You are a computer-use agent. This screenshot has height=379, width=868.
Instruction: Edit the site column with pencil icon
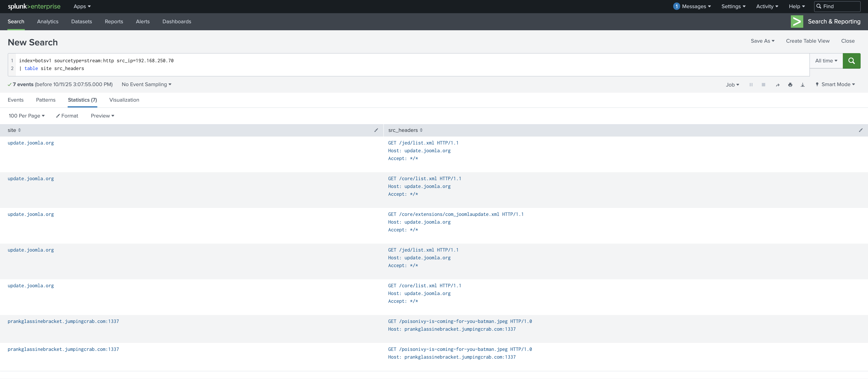pos(376,130)
